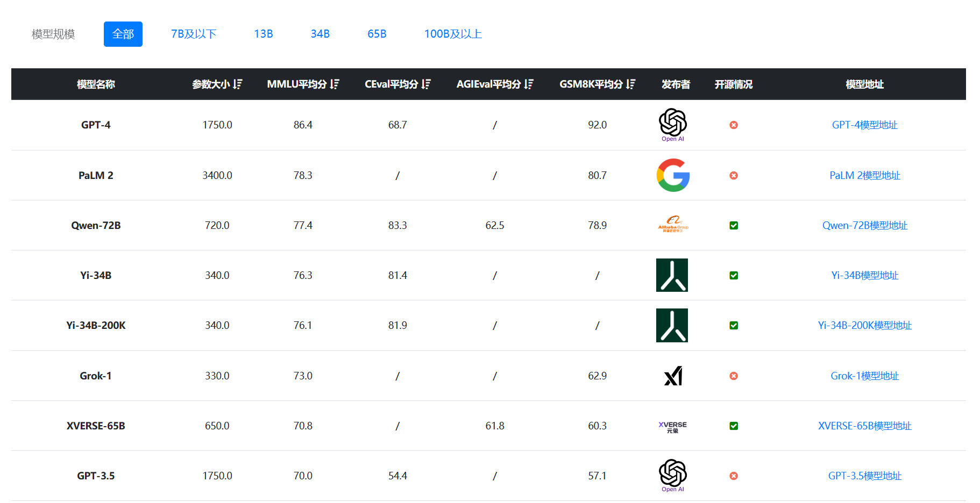Click the green open-source check for XVERSE-65B
Viewport: 980px width, 503px height.
(734, 426)
